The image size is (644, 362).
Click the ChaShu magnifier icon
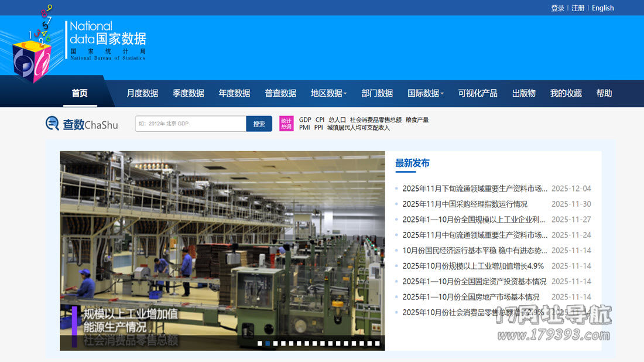coord(53,124)
